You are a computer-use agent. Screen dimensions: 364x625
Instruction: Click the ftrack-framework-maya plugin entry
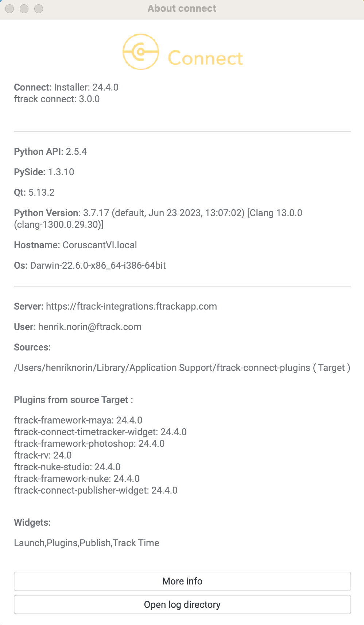(78, 420)
